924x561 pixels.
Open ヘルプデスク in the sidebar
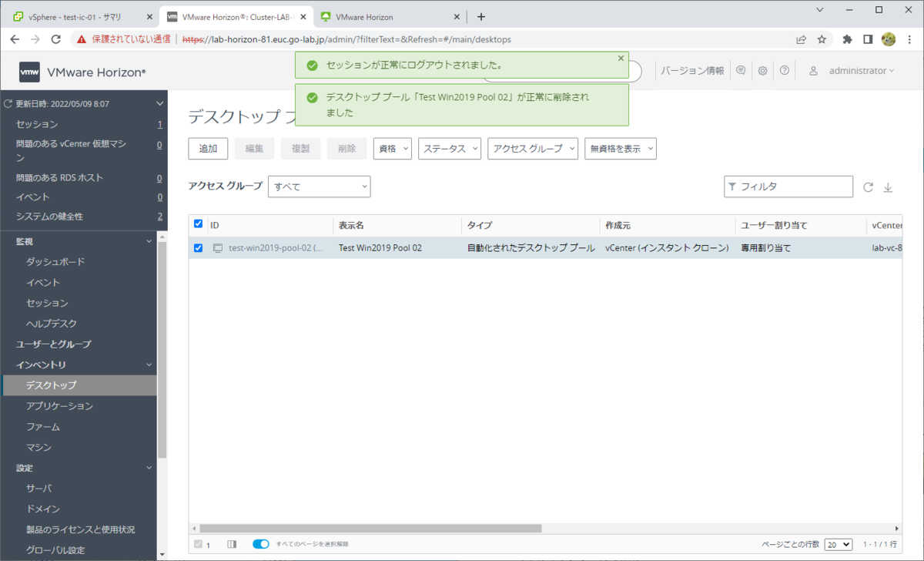coord(52,324)
